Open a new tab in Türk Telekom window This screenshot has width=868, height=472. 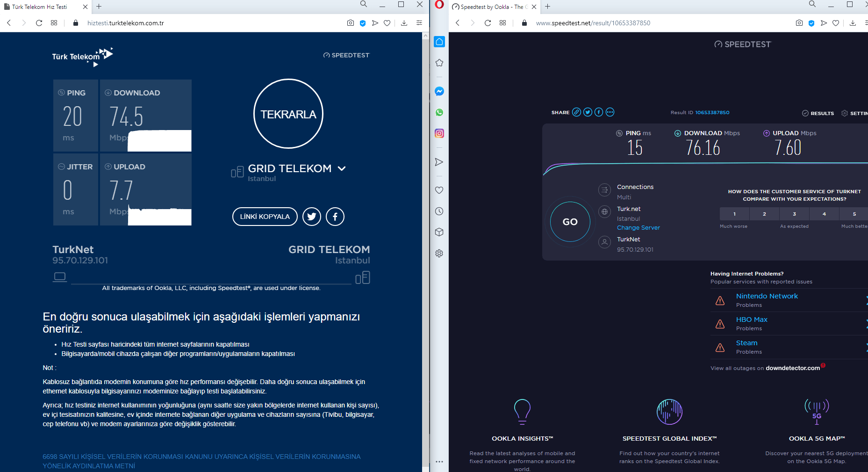(x=99, y=7)
